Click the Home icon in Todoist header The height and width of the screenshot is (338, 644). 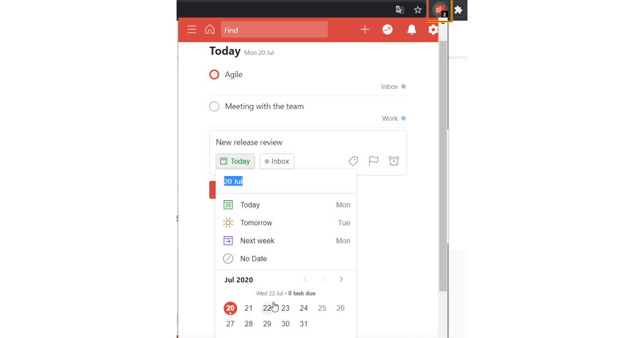[x=209, y=30]
